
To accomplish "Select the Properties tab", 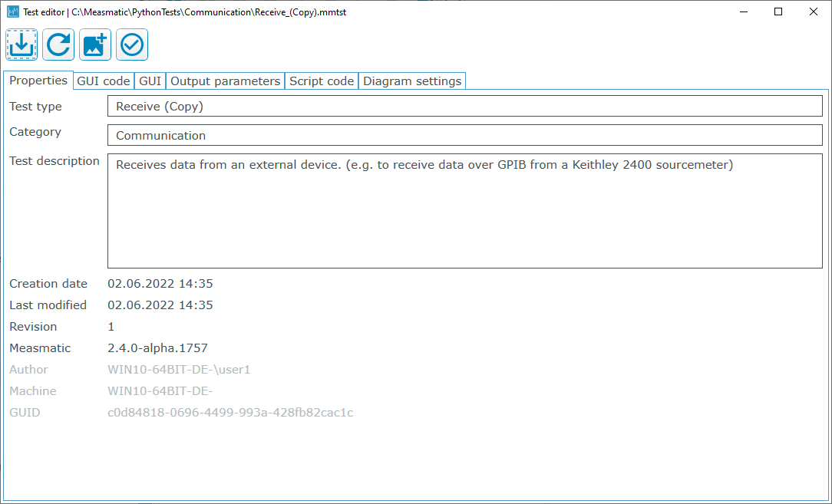I will tap(38, 80).
